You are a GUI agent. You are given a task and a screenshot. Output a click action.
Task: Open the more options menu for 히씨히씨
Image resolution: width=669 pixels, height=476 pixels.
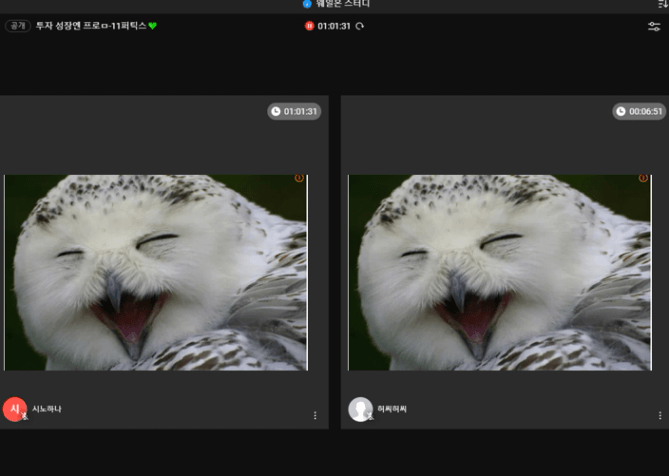(x=659, y=415)
